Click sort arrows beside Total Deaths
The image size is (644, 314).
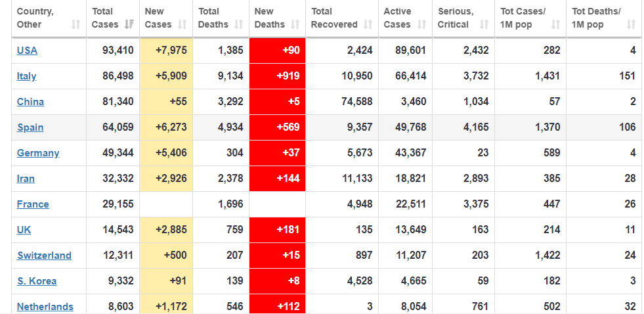point(239,24)
